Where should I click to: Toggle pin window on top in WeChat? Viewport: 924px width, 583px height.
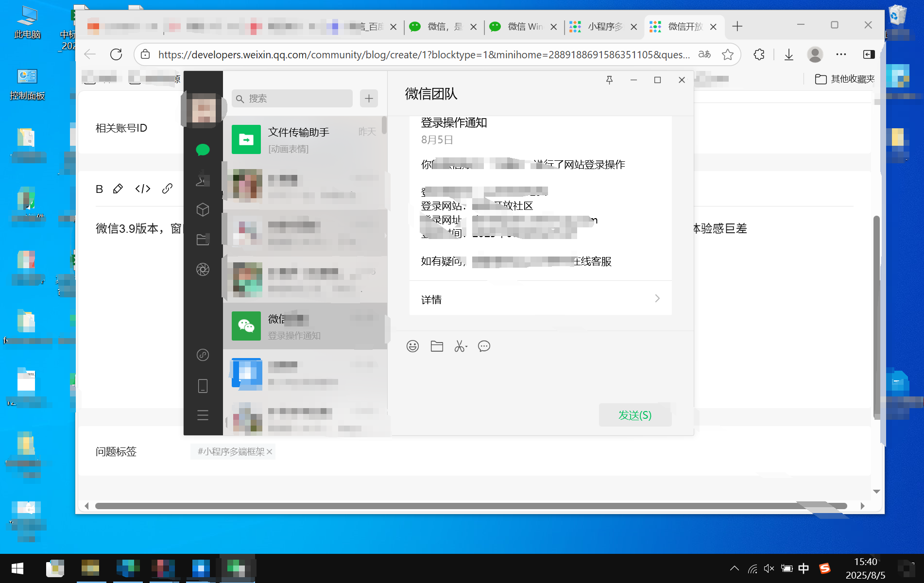609,80
